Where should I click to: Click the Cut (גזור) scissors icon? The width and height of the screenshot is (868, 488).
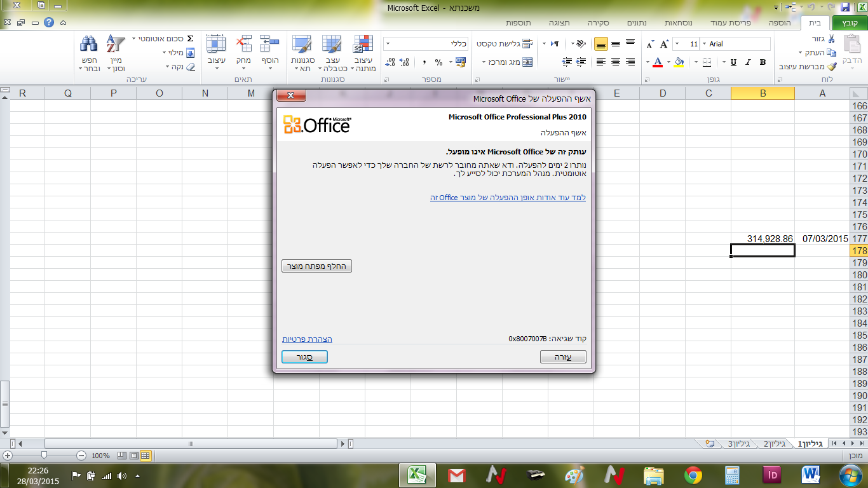[x=831, y=39]
